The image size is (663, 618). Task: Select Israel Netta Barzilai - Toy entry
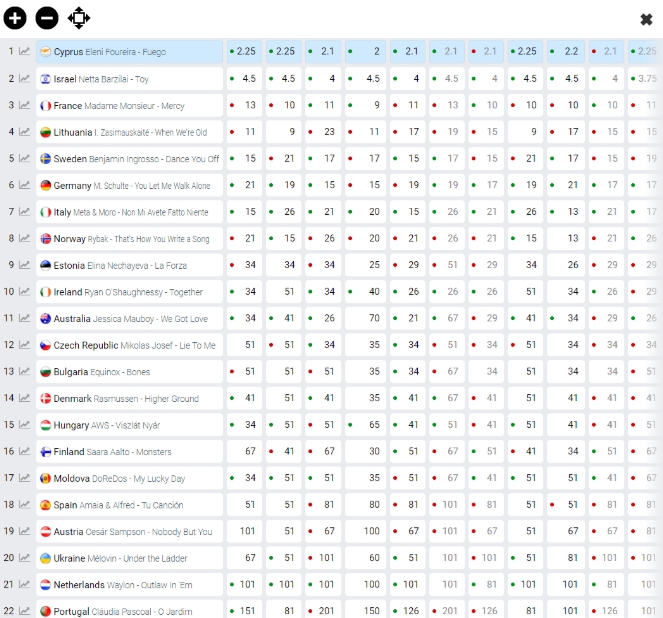(x=129, y=79)
